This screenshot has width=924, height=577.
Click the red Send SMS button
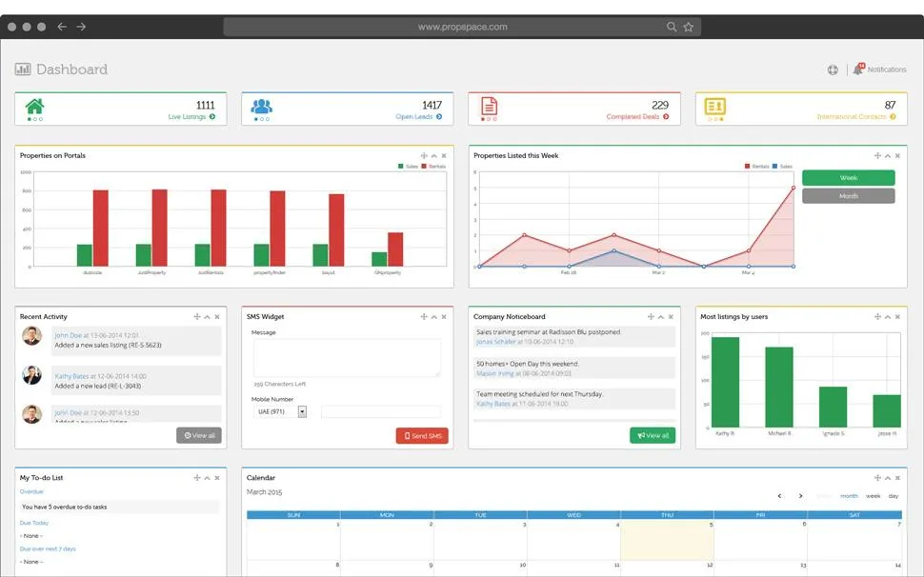(423, 436)
